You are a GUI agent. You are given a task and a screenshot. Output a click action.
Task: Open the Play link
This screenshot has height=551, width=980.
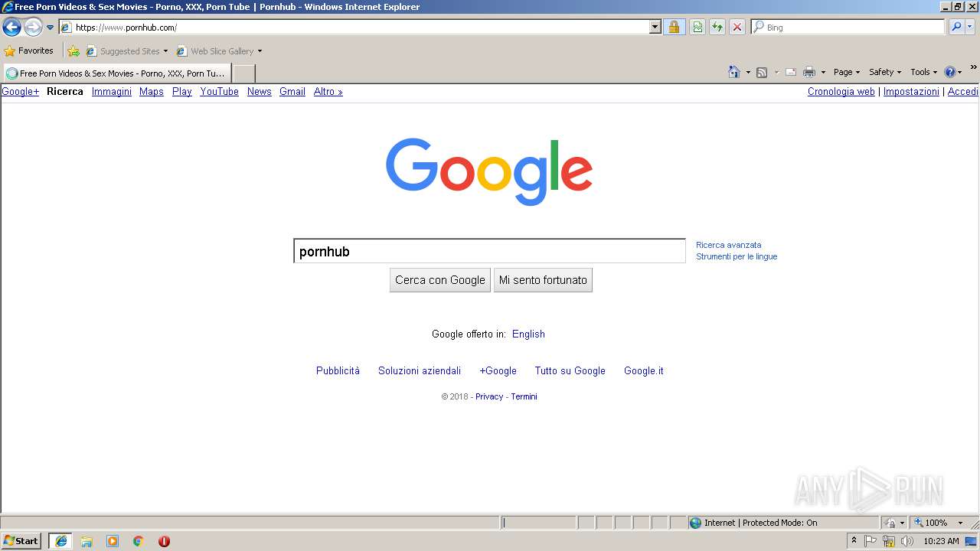pos(182,92)
